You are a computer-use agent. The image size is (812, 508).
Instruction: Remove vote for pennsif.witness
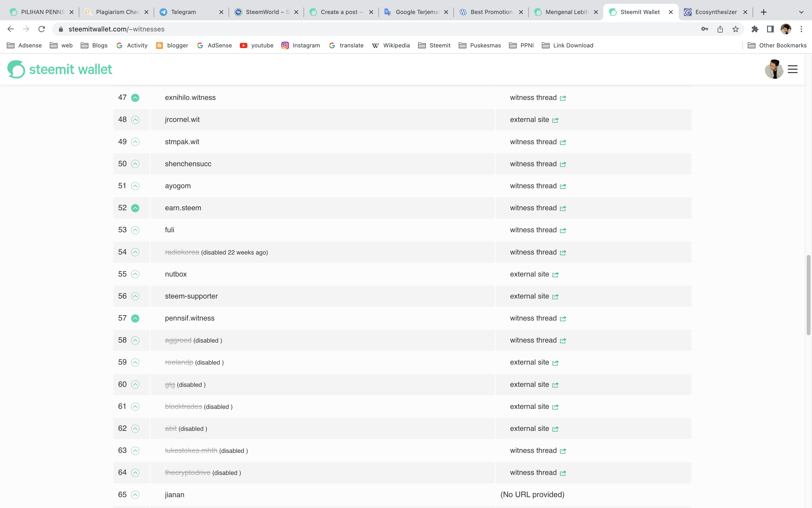(135, 318)
